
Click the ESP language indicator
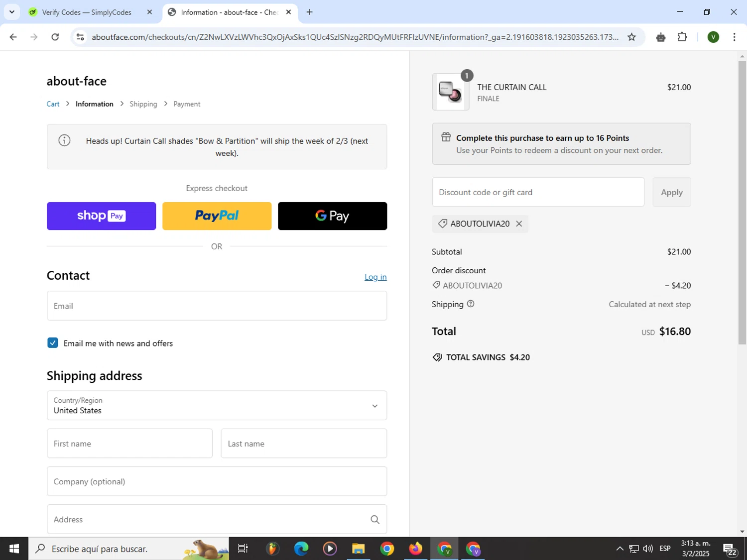click(665, 549)
